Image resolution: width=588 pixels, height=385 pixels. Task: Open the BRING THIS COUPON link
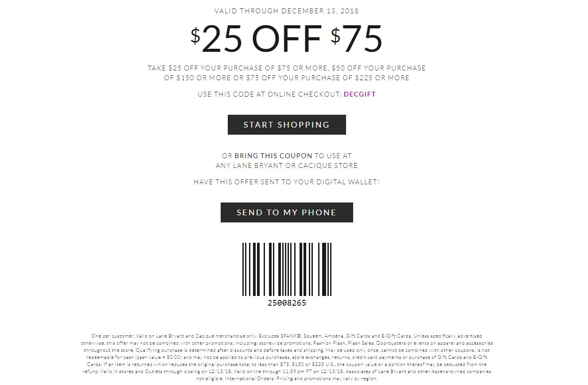pos(273,156)
